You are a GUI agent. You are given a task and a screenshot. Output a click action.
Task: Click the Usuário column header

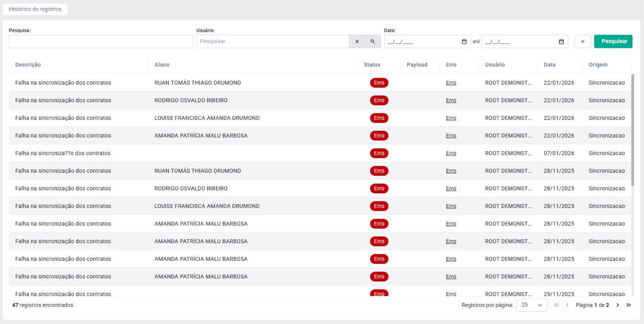click(495, 65)
